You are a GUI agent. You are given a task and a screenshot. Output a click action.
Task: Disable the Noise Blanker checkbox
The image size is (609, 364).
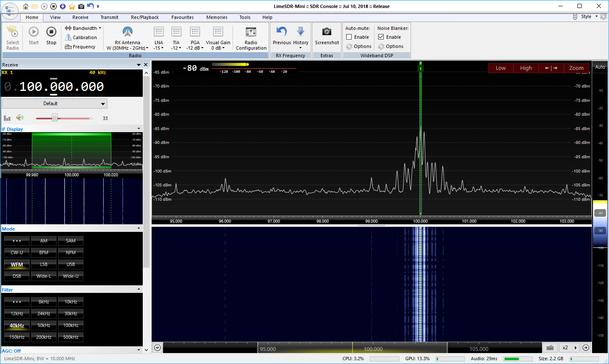381,37
